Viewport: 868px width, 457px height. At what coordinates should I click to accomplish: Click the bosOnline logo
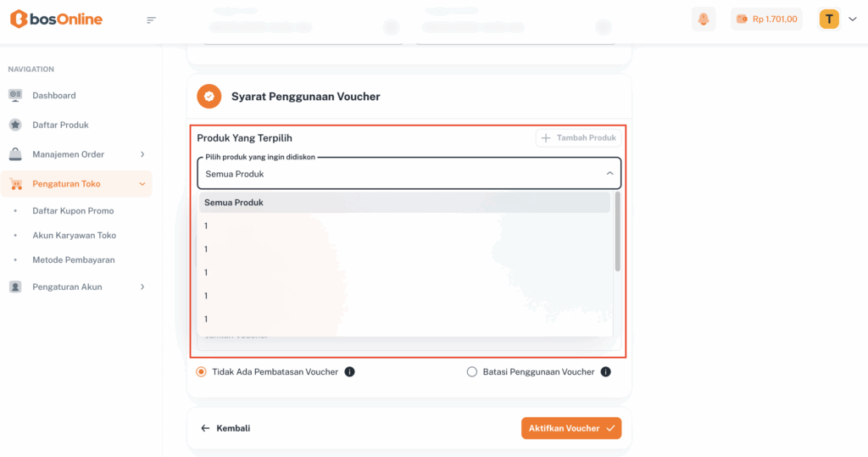(x=56, y=19)
